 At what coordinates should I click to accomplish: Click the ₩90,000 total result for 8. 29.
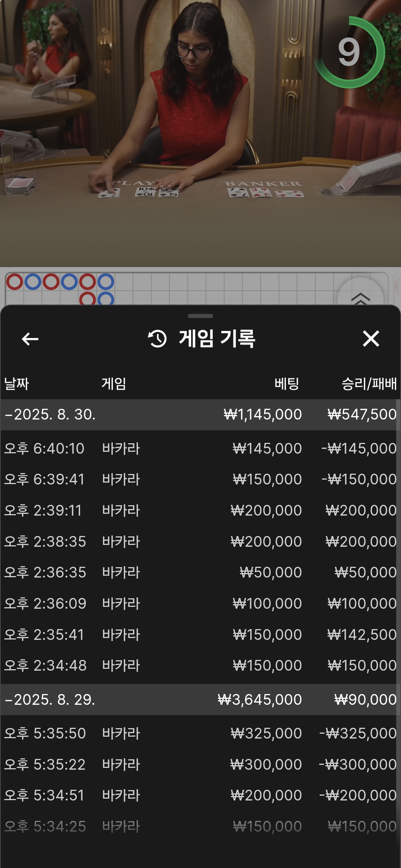click(x=365, y=700)
